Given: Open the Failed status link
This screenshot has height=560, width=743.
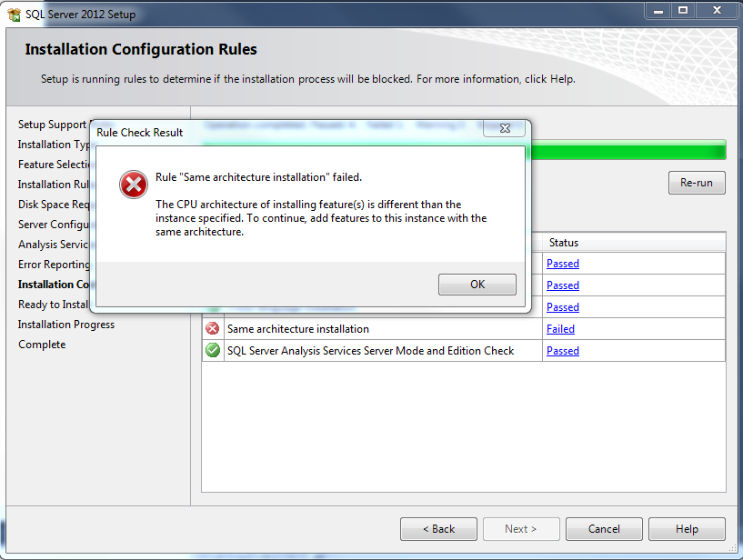Looking at the screenshot, I should coord(560,329).
